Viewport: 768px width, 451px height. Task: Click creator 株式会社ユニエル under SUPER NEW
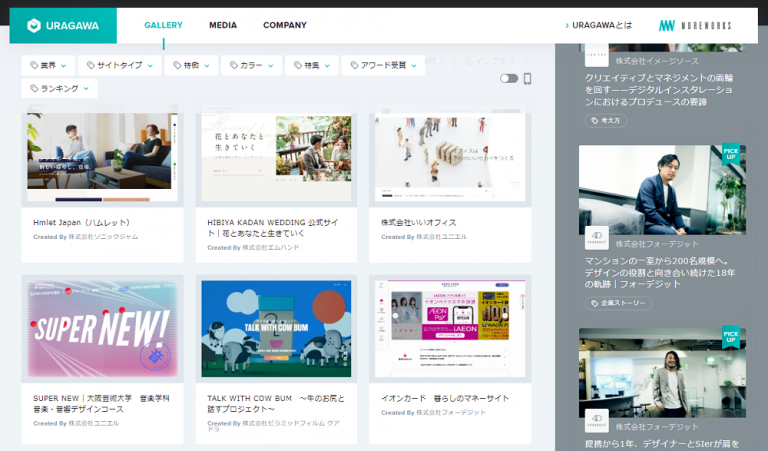tap(94, 424)
